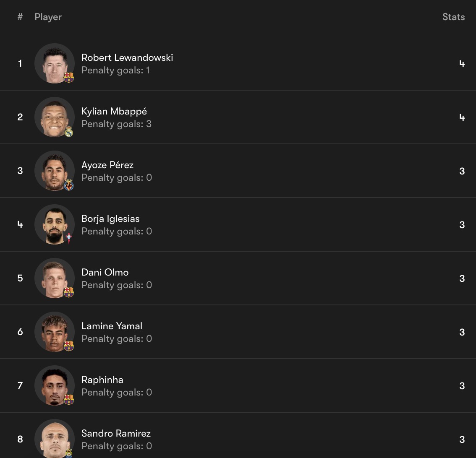
Task: Click Robert Lewandowski's Barcelona club badge
Action: click(x=69, y=78)
